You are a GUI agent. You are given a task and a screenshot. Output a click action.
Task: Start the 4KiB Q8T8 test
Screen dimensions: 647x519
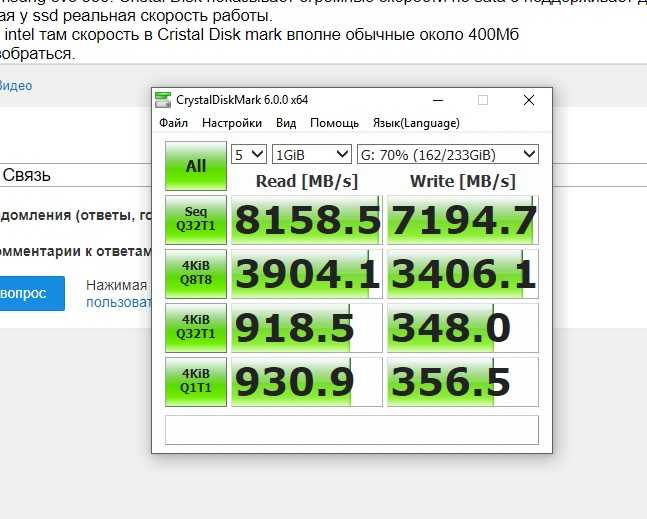click(x=196, y=274)
